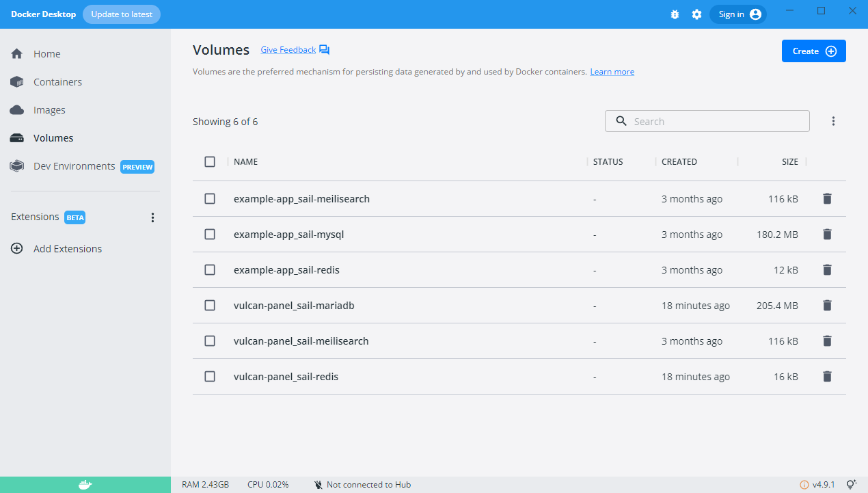The width and height of the screenshot is (868, 493).
Task: Click trash icon for vulcan-panel_sail-redis
Action: click(827, 377)
